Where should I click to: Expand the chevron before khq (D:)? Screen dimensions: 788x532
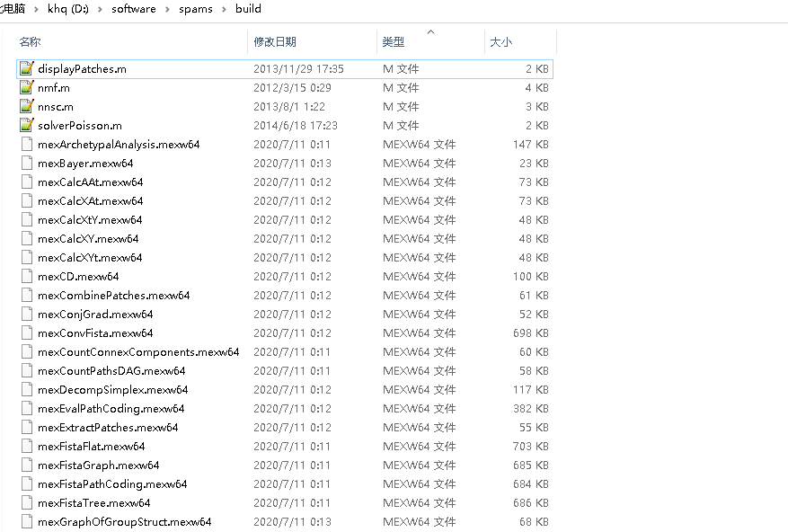pos(36,9)
